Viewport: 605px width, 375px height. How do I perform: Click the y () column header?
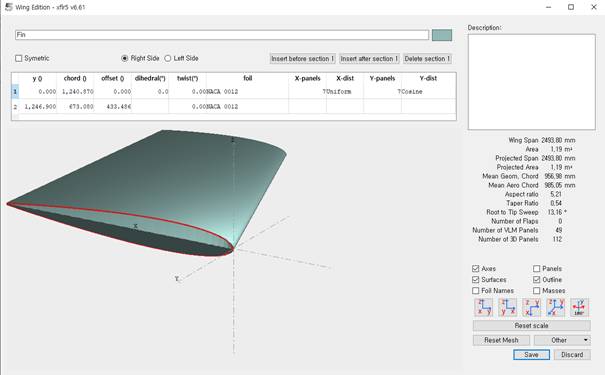[x=37, y=78]
